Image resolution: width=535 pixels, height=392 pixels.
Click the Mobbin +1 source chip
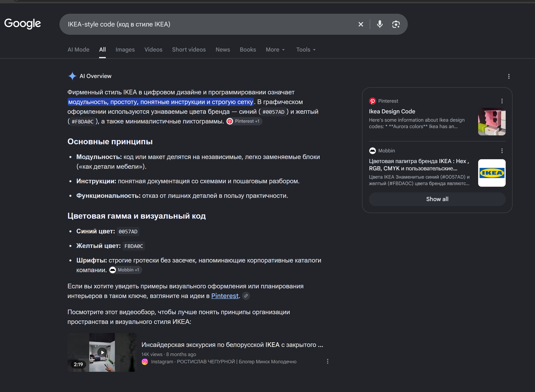click(x=125, y=270)
